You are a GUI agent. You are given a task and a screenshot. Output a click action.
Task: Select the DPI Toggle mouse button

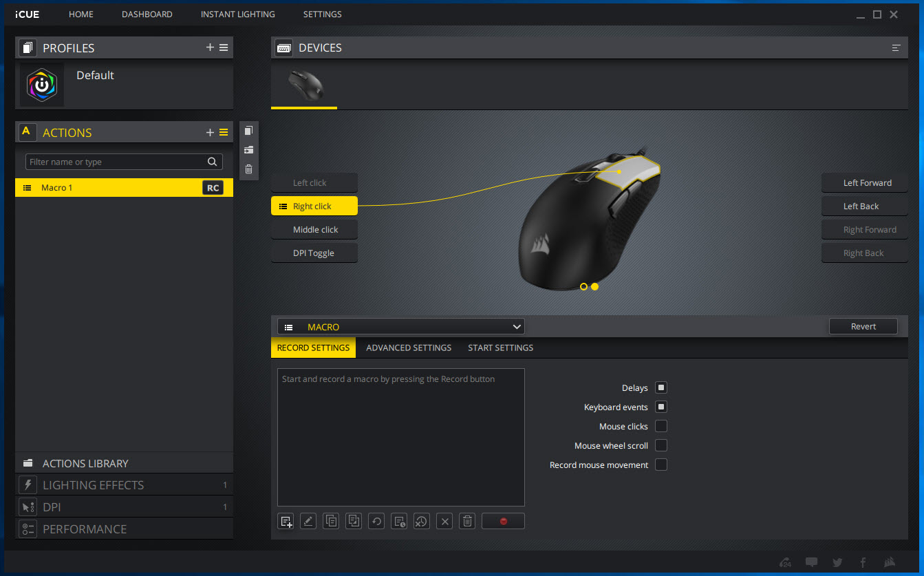click(x=314, y=253)
